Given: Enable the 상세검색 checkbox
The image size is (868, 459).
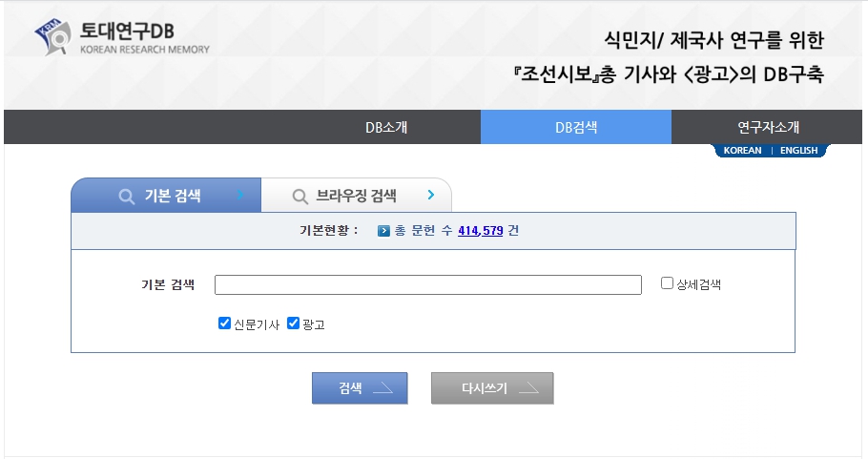Looking at the screenshot, I should coord(668,283).
